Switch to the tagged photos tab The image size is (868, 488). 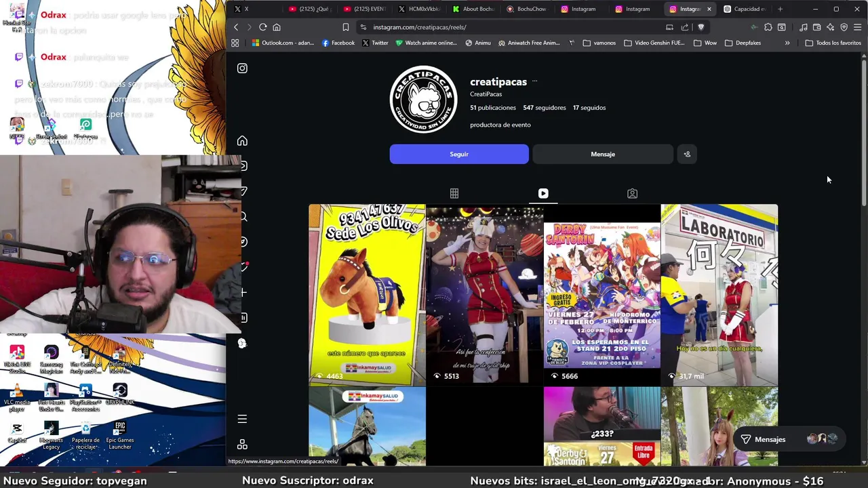click(x=632, y=193)
